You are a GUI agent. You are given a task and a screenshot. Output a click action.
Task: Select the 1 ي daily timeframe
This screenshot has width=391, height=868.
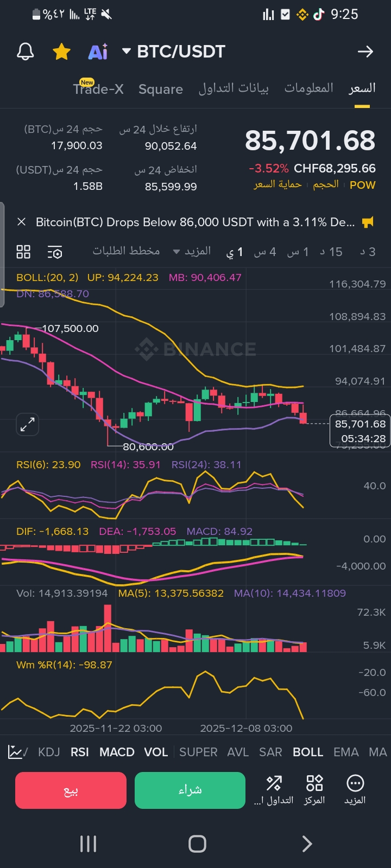point(235,252)
